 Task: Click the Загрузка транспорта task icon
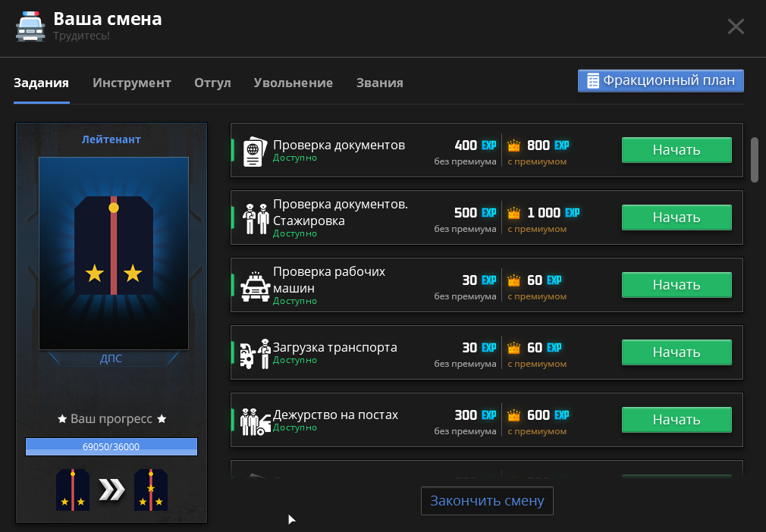255,353
